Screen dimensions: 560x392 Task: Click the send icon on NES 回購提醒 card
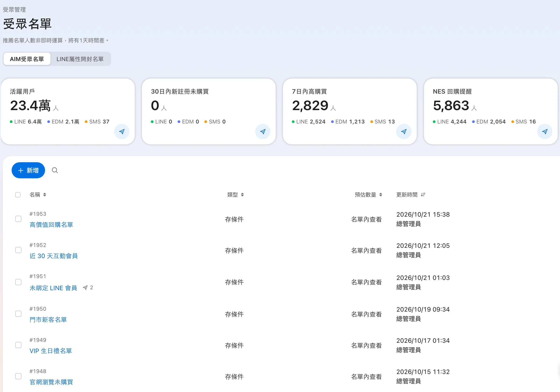tap(545, 131)
